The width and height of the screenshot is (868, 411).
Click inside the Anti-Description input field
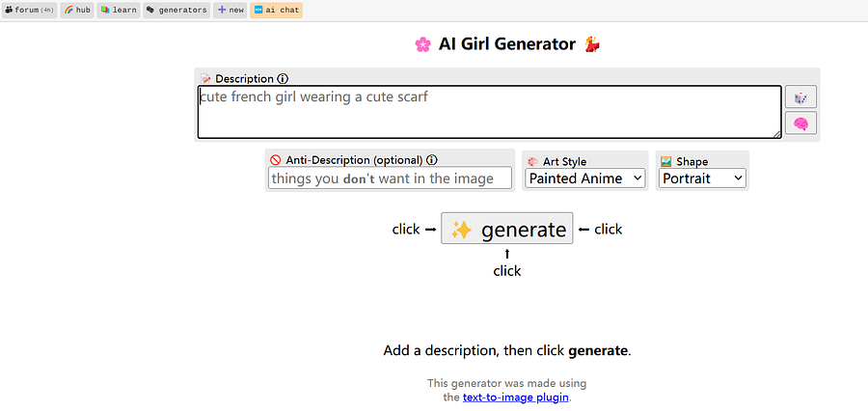pos(391,178)
